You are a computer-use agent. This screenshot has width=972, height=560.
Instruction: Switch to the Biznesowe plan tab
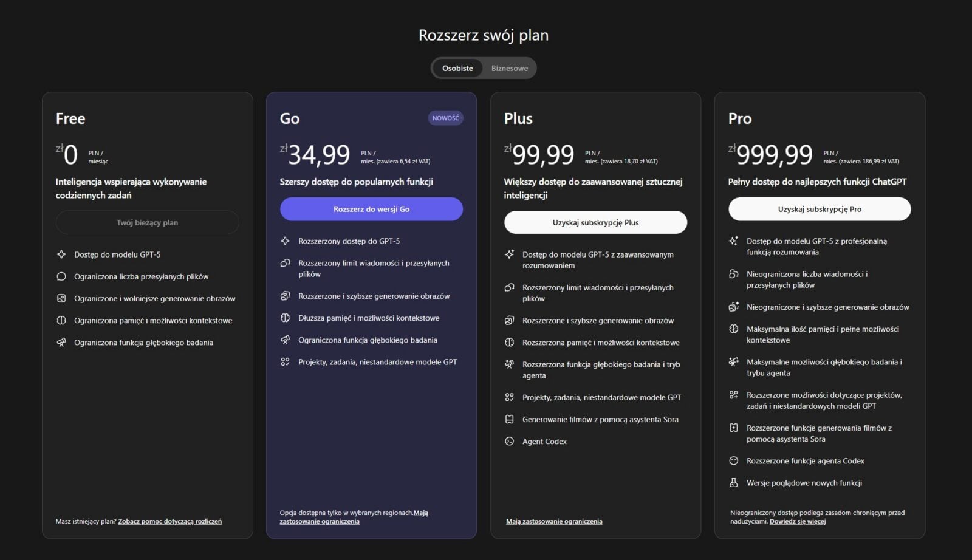point(509,68)
